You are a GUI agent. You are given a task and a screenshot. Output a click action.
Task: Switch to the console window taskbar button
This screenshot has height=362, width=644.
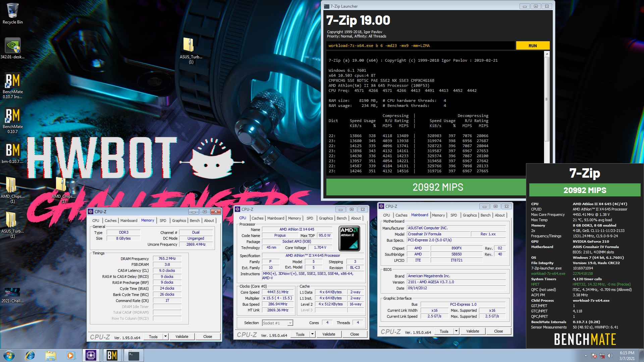(133, 355)
